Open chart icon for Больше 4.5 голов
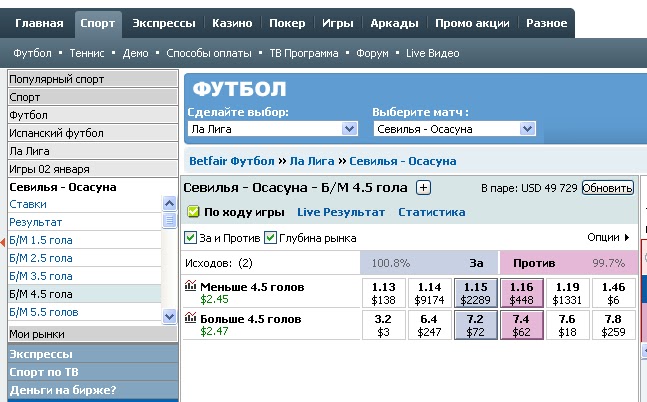647x402 pixels. click(190, 317)
